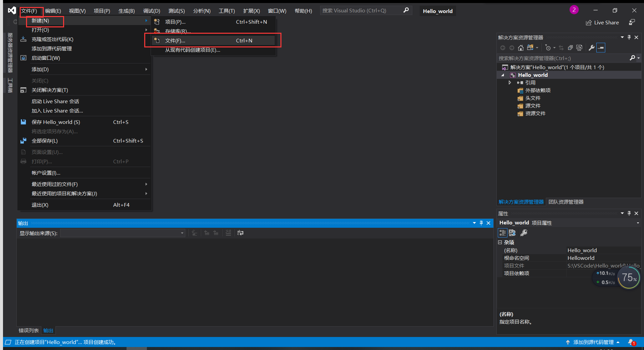Screen dimensions: 644x350
Task: Switch to the 错误列表 tab
Action: tap(28, 330)
